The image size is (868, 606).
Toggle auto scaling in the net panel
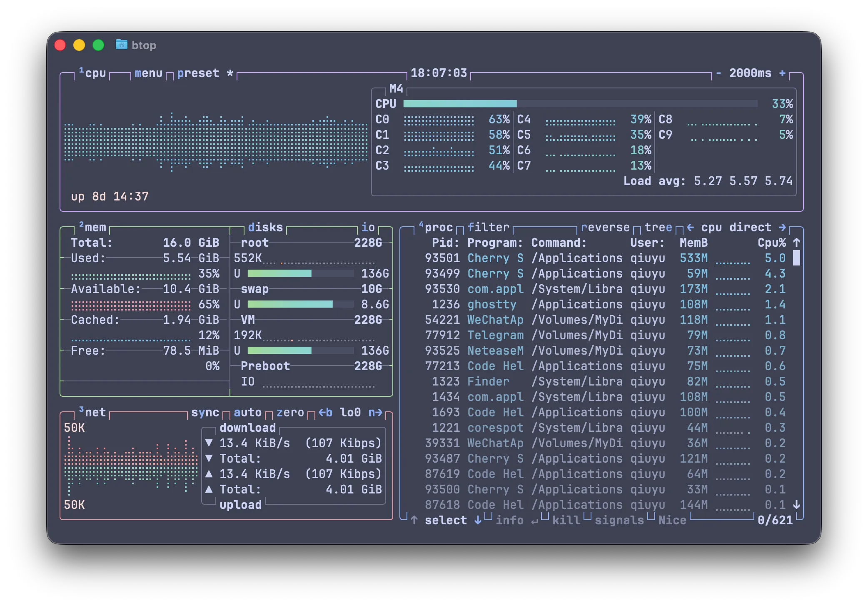[247, 413]
